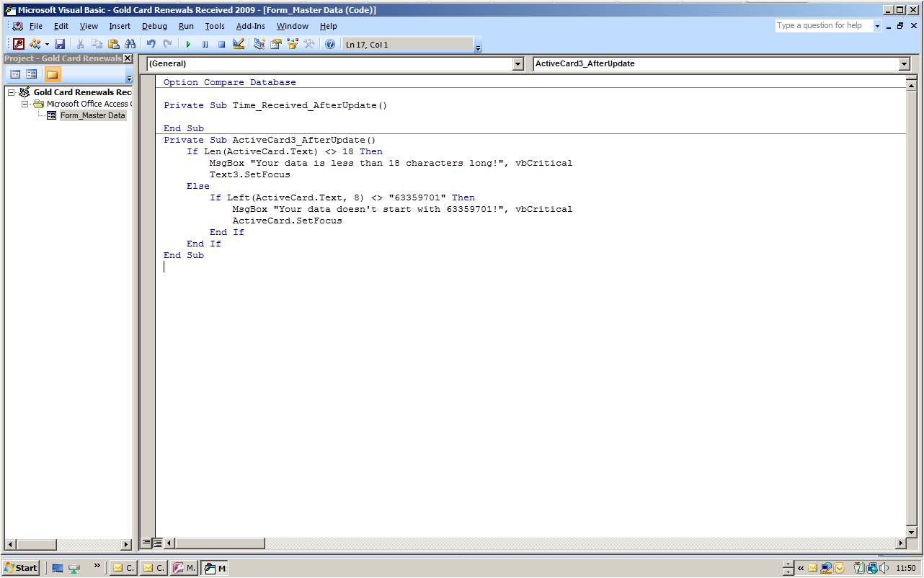Switch to Full Module View
This screenshot has width=924, height=578.
tap(157, 543)
